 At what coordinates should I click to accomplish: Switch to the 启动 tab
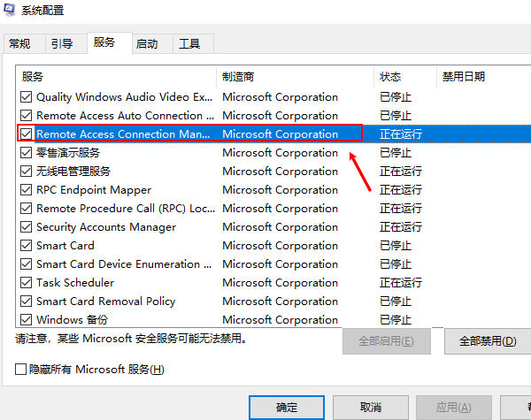147,43
